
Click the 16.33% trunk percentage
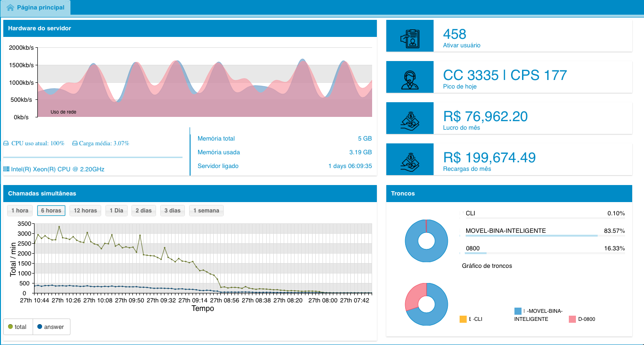point(615,248)
